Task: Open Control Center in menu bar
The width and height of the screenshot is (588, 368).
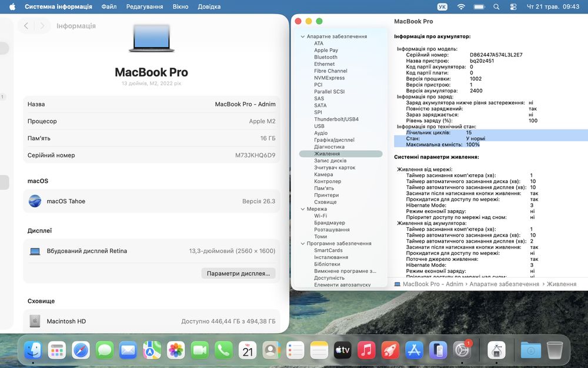Action: pos(513,6)
